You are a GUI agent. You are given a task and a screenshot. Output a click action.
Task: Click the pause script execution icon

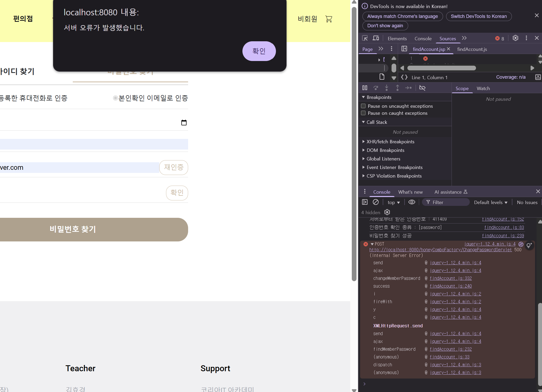[365, 88]
